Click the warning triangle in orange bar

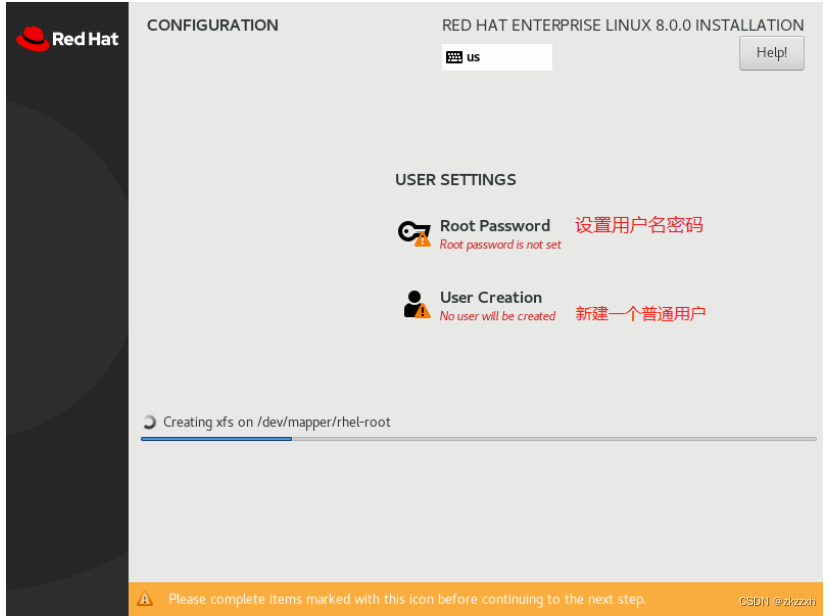[145, 599]
